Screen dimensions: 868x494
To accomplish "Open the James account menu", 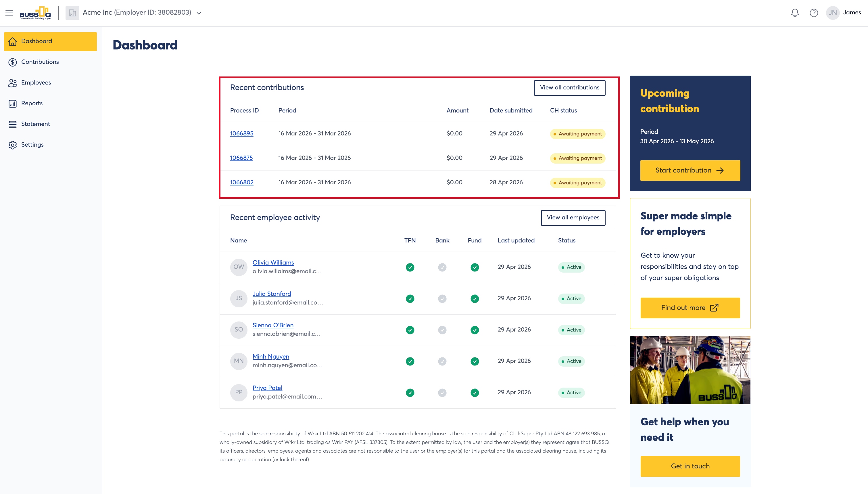I will tap(852, 13).
